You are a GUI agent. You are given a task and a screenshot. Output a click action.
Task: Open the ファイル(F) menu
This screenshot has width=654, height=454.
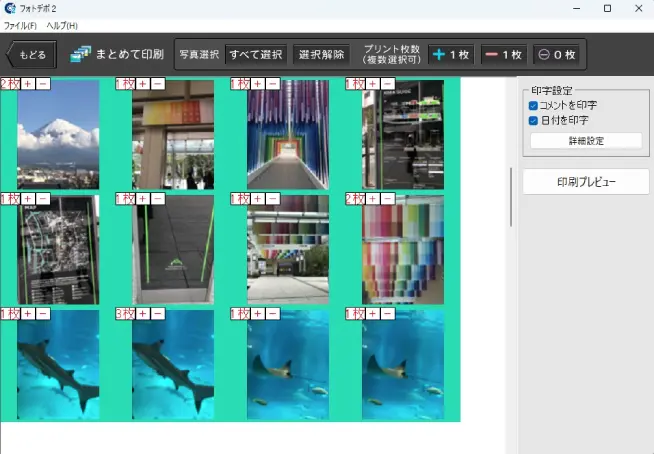coord(21,25)
